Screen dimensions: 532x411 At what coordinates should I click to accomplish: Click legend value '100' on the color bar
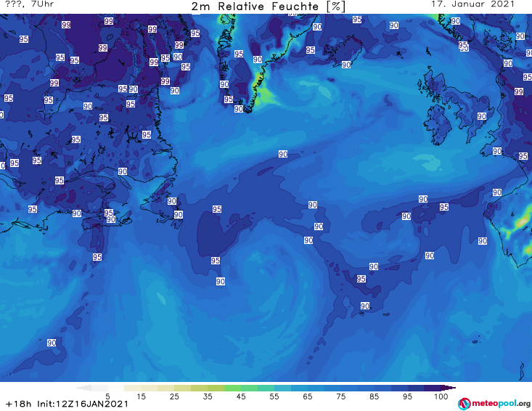coord(441,396)
